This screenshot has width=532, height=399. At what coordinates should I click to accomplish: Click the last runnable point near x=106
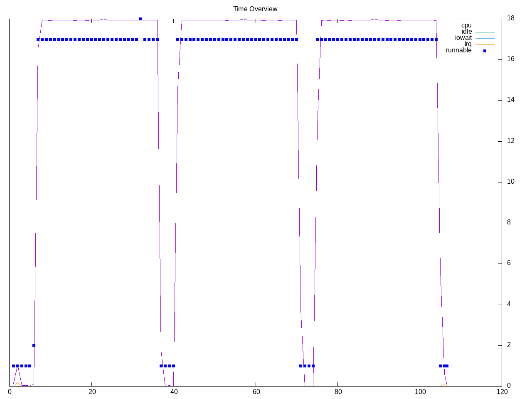pos(447,366)
